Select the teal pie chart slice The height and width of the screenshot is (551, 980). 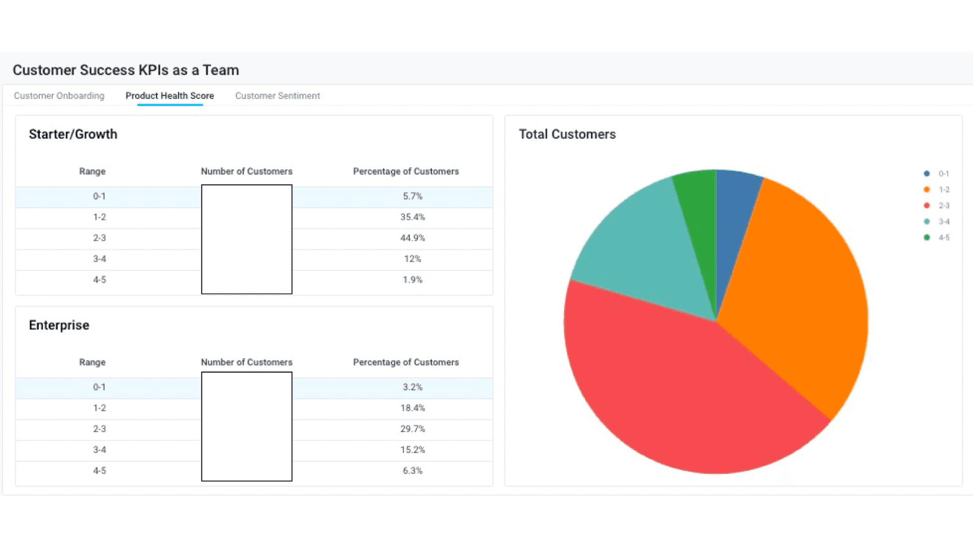[637, 245]
